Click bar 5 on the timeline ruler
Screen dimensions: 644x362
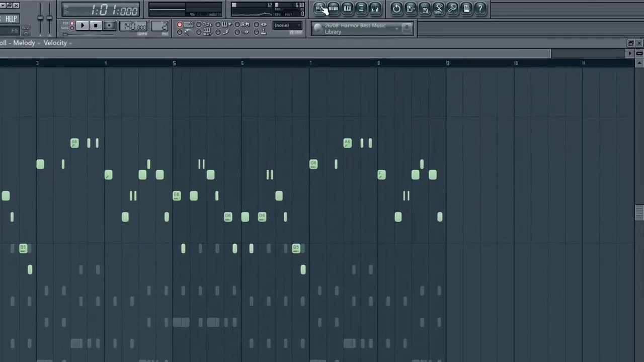174,63
